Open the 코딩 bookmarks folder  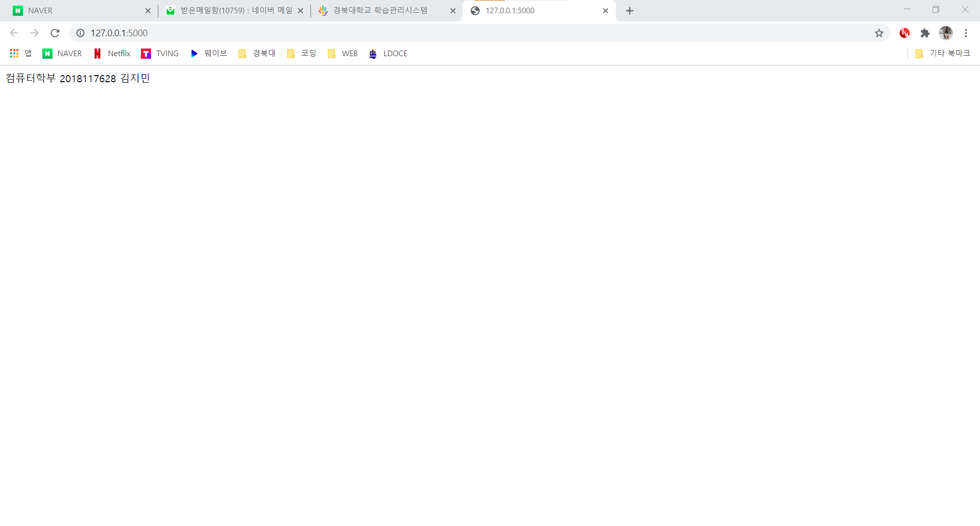coord(301,53)
